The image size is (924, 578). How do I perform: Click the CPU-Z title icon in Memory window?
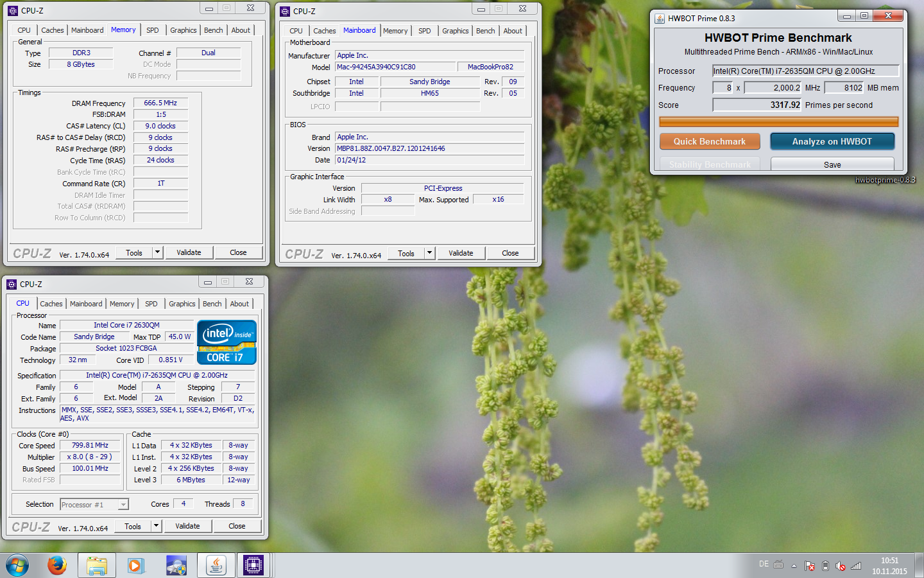click(x=13, y=10)
